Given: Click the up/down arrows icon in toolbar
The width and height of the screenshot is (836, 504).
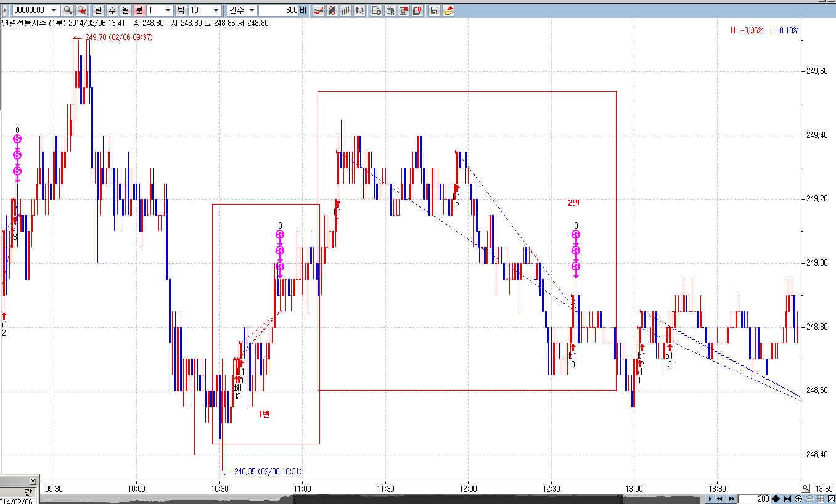Looking at the screenshot, I should pos(359,10).
